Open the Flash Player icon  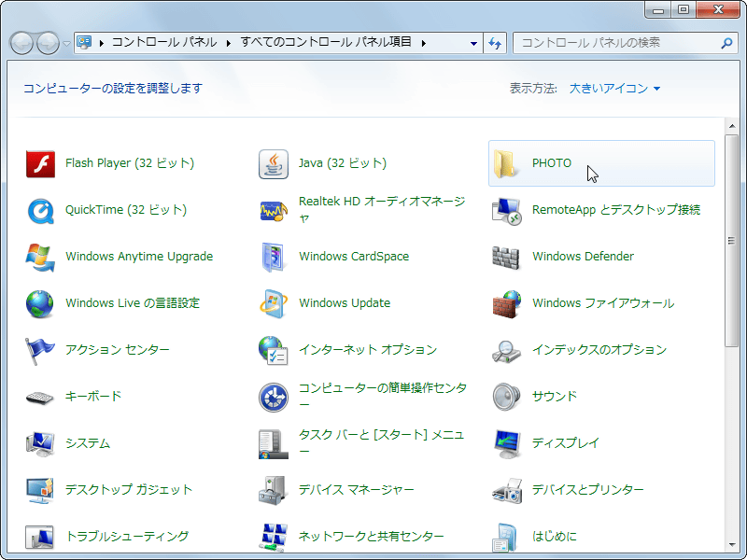(40, 164)
